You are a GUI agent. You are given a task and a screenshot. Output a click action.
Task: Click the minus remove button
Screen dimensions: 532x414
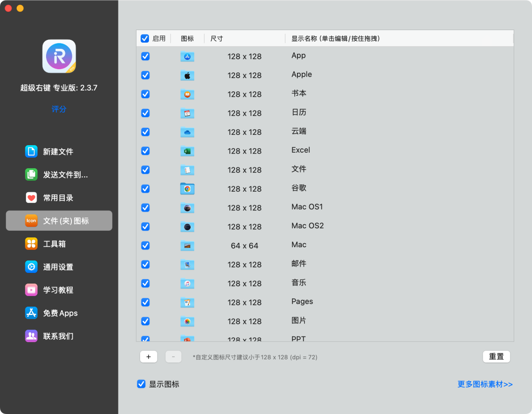(173, 357)
